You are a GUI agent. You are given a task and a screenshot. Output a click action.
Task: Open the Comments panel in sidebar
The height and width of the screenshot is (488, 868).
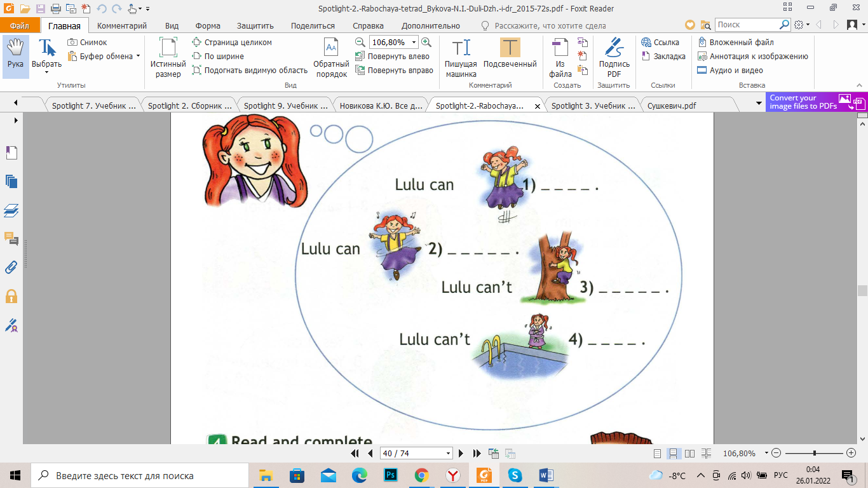pyautogui.click(x=11, y=238)
